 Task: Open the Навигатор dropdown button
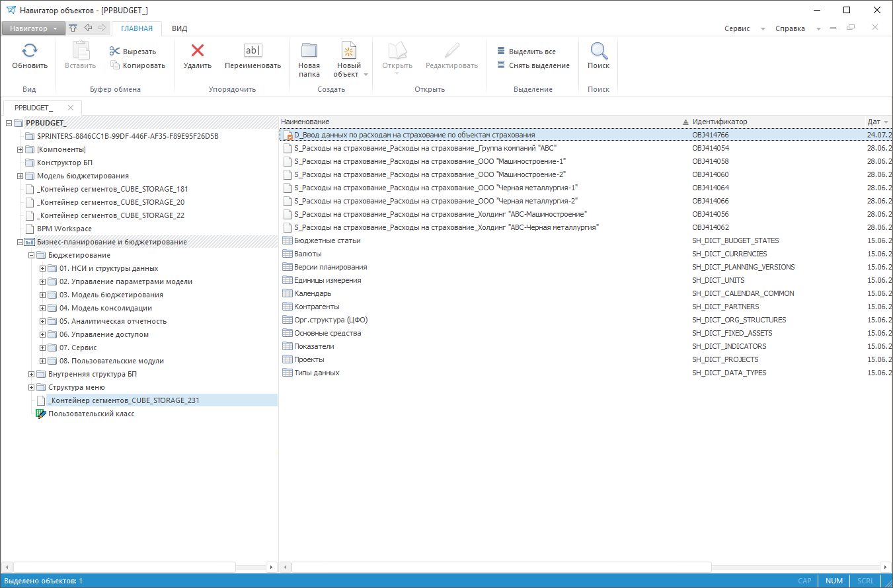tap(33, 28)
